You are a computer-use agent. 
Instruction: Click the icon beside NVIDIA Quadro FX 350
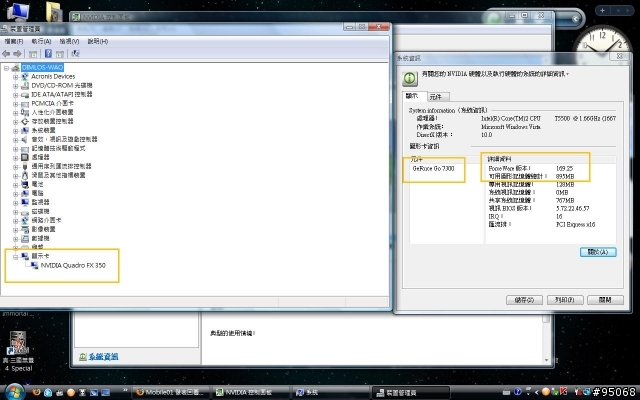click(x=34, y=266)
